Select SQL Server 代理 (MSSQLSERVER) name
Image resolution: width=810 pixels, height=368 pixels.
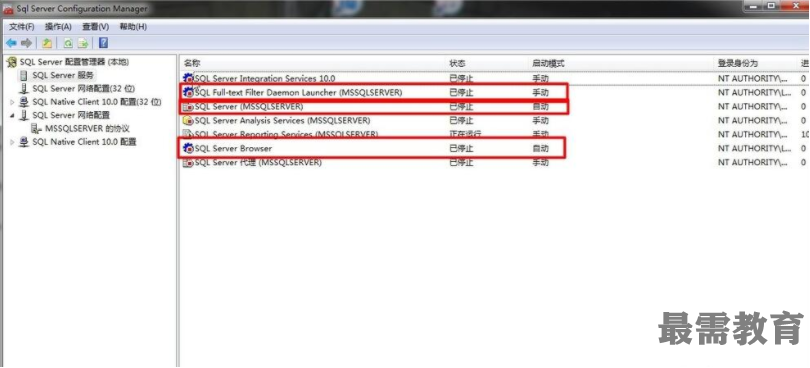coord(258,162)
